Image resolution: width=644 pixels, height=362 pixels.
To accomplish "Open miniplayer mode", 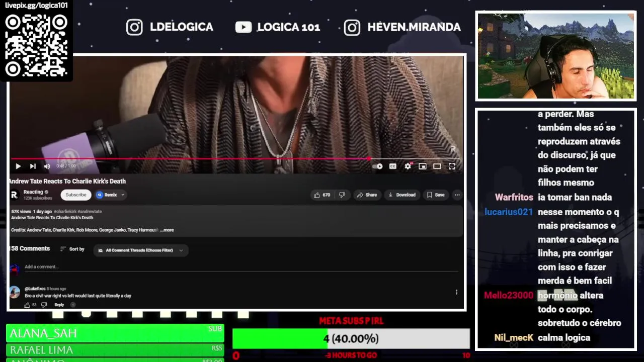I will (423, 166).
